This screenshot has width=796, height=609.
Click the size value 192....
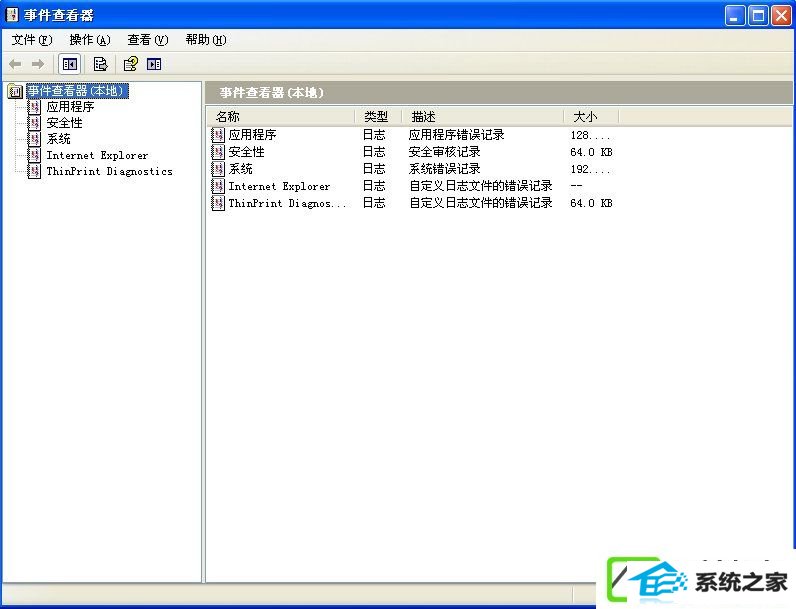(590, 170)
